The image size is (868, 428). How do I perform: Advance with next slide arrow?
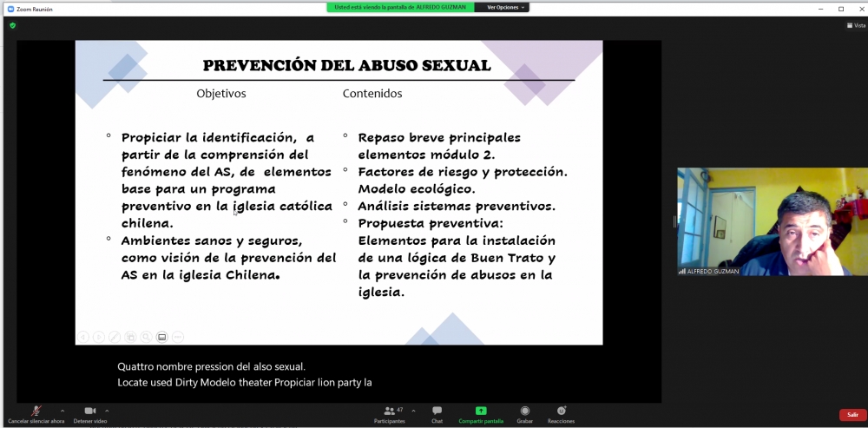[99, 337]
